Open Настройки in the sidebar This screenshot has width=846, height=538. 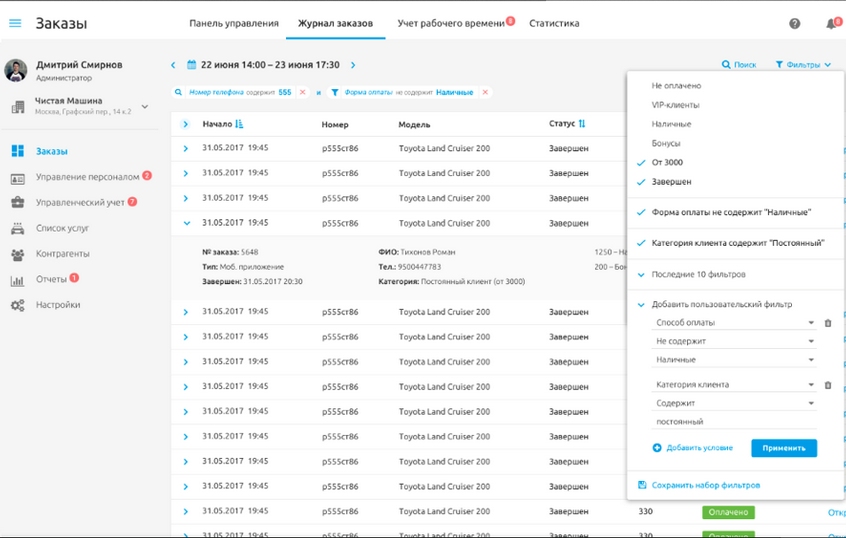(58, 305)
